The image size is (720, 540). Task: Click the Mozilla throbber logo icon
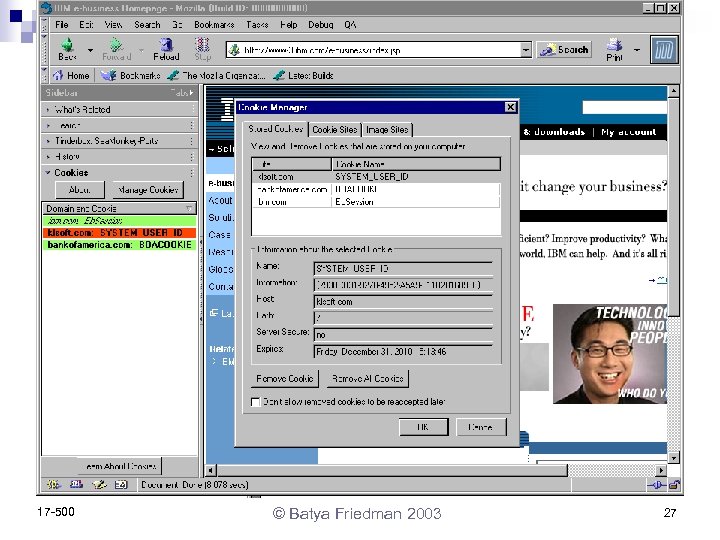(x=664, y=50)
